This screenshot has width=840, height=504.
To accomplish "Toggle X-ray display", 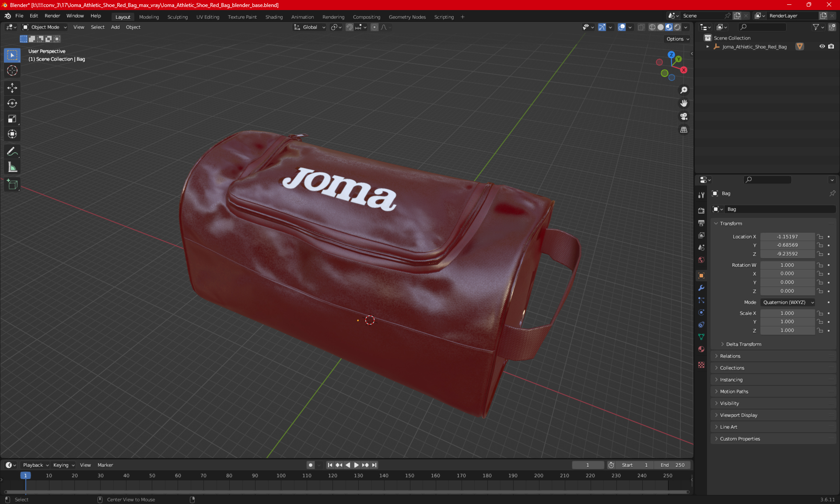I will [x=641, y=27].
